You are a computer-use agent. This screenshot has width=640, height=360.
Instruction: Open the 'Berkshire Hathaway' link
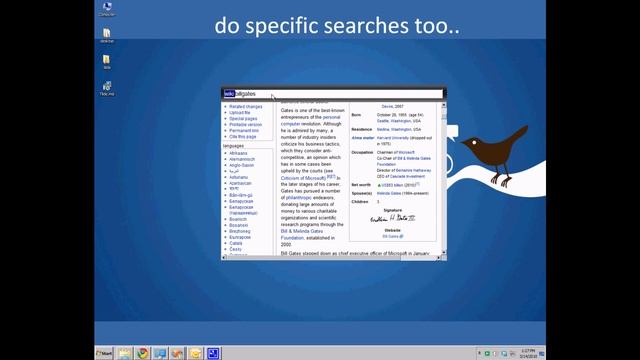point(413,170)
